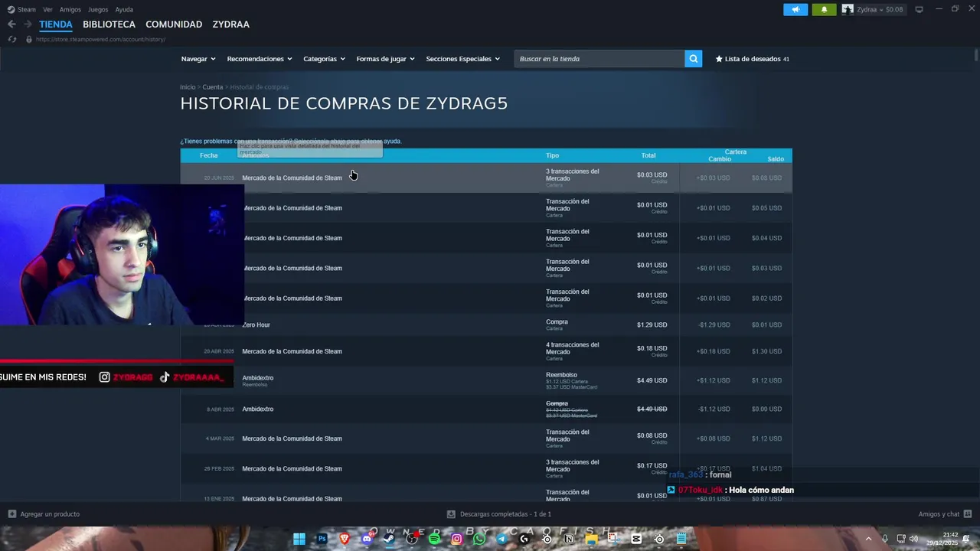
Task: Open Instagram from the taskbar
Action: pos(457,539)
